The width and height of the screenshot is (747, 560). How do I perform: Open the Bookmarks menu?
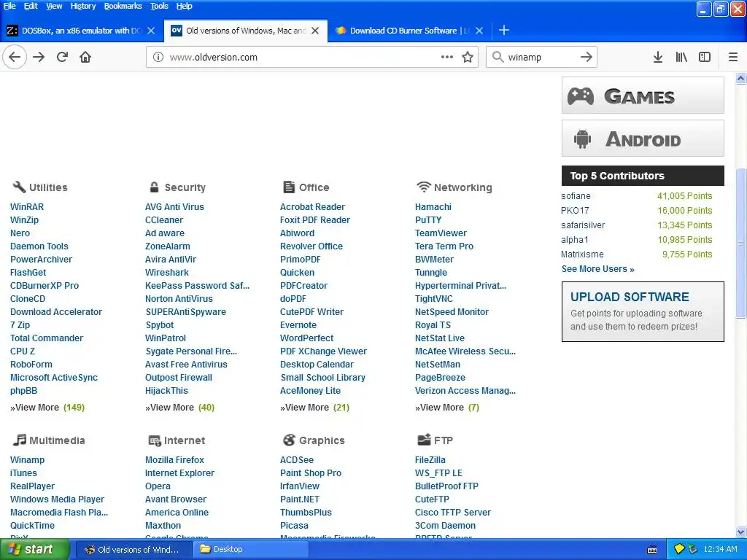point(123,6)
